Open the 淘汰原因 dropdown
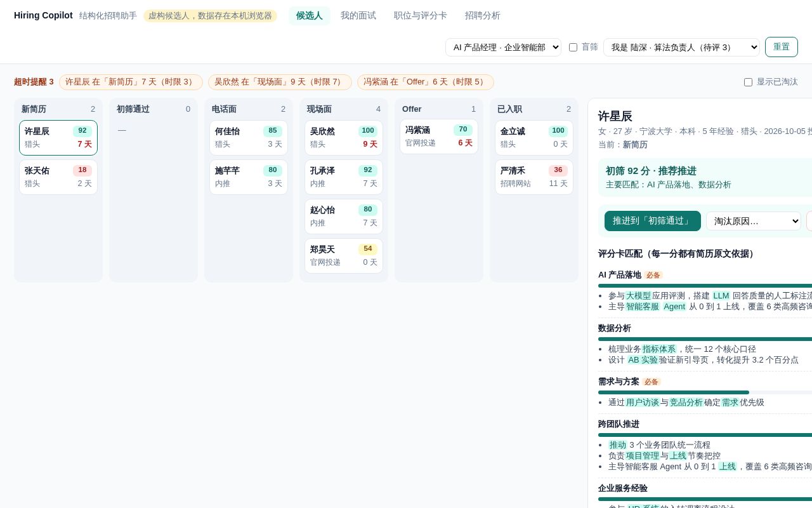812x508 pixels. [754, 221]
